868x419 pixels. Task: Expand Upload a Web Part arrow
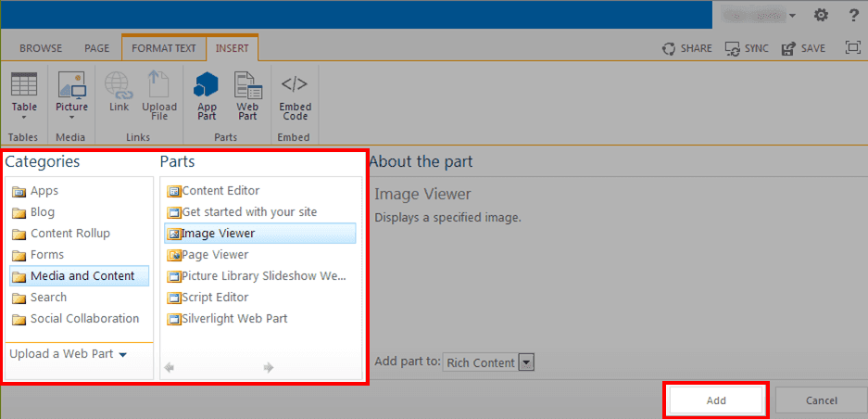click(122, 354)
